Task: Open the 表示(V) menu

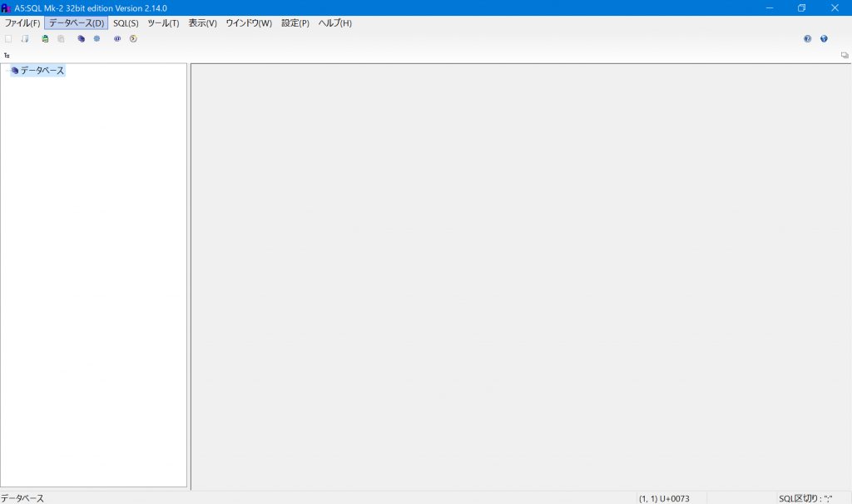Action: click(202, 22)
